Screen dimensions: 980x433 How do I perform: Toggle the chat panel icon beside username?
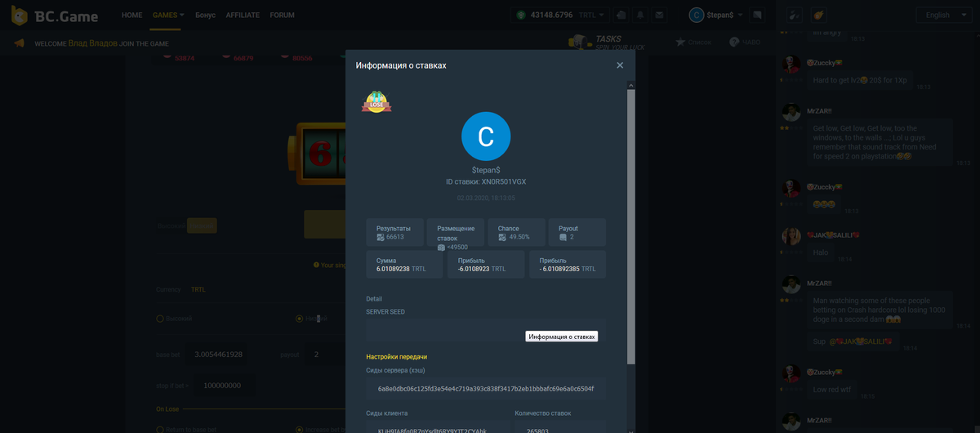point(757,15)
